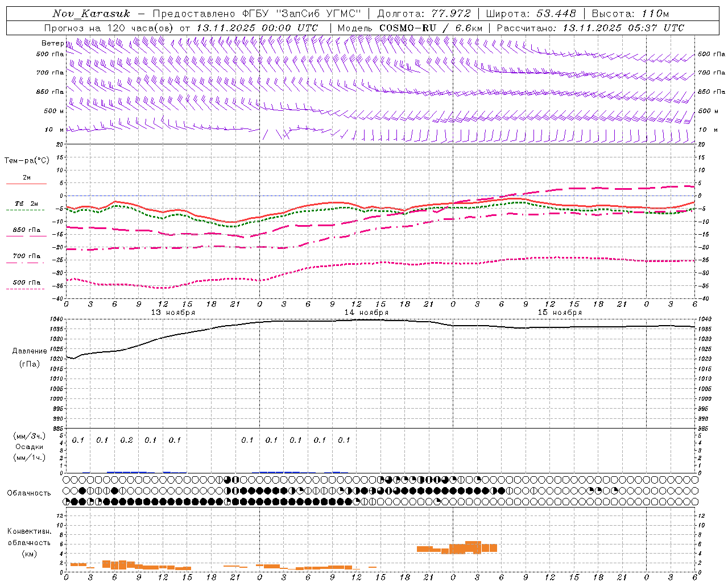Click the Тем-ра(°C) axis label
Image resolution: width=728 pixels, height=582 pixels.
(x=27, y=160)
